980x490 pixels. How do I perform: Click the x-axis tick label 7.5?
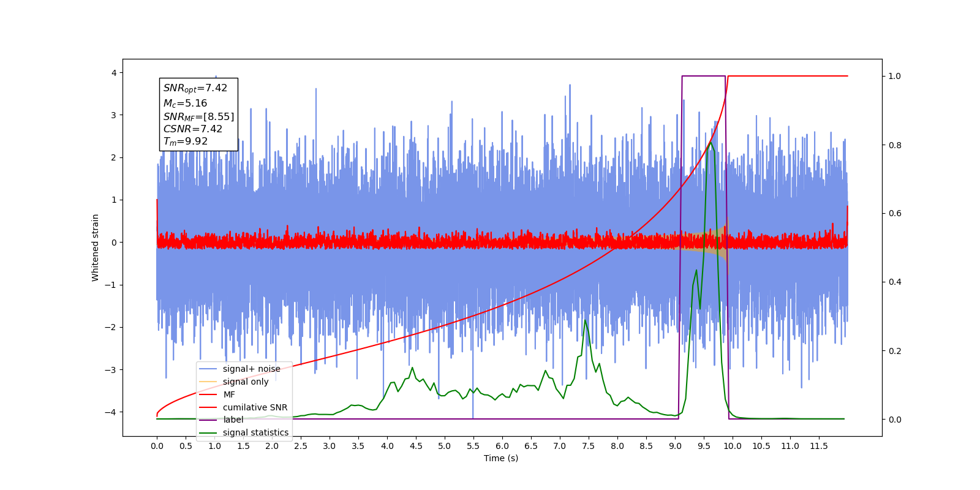click(589, 446)
